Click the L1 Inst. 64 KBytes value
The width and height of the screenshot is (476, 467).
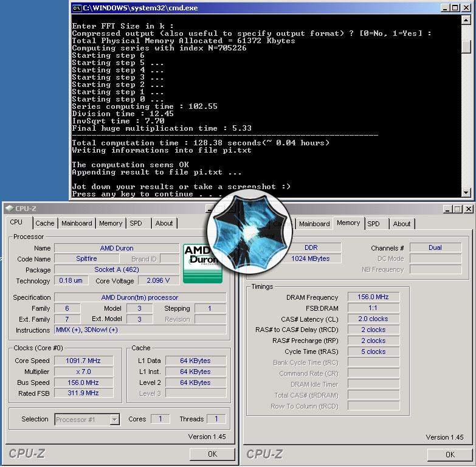click(196, 372)
